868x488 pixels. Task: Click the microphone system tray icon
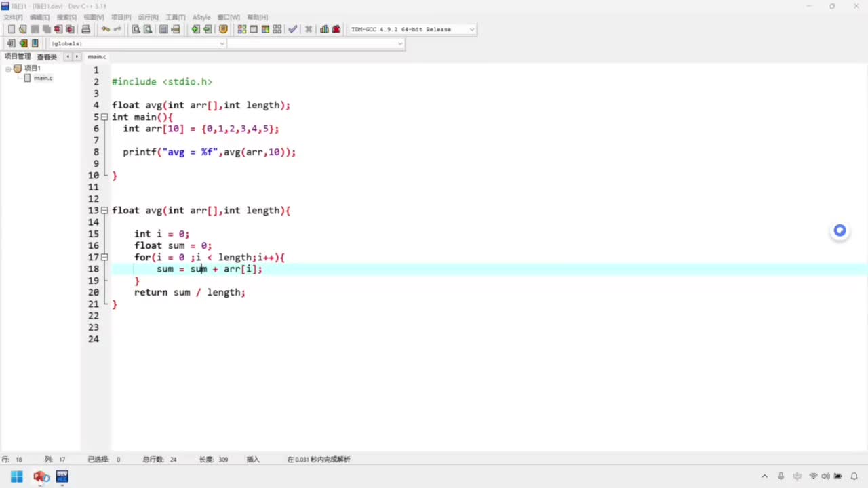coord(781,476)
